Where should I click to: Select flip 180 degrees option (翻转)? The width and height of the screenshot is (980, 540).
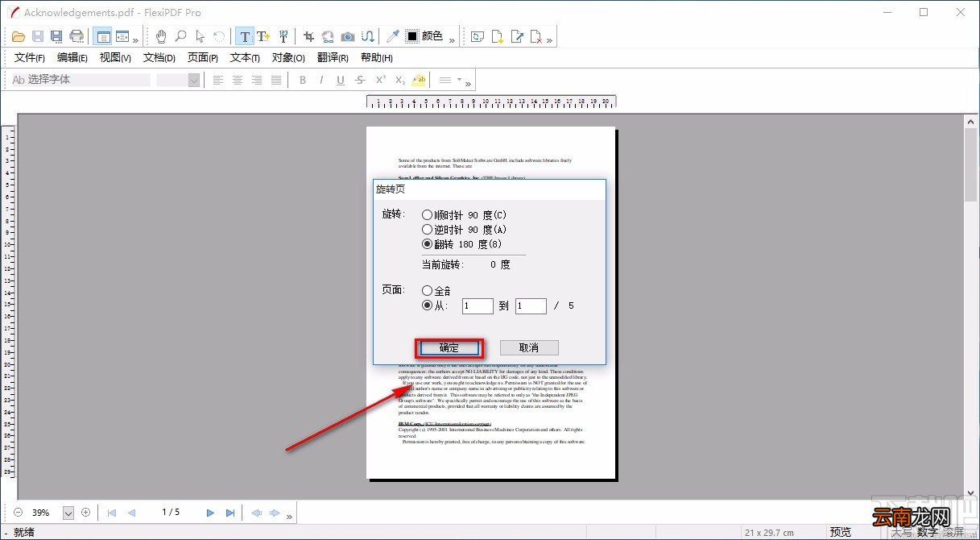462,243
